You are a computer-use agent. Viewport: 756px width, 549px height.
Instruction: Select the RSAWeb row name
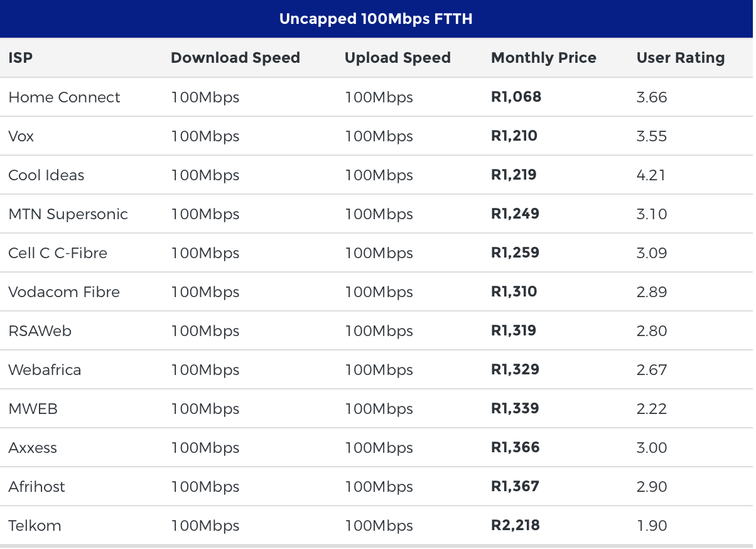tap(40, 331)
